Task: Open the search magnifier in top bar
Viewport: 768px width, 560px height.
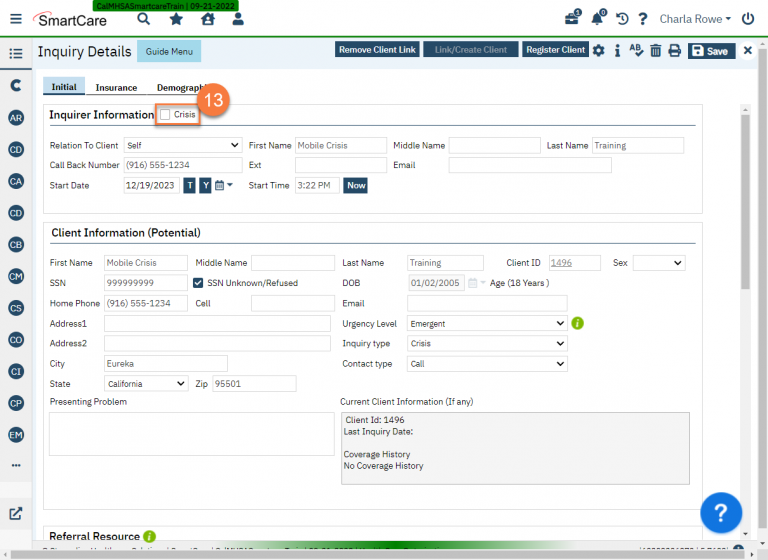Action: tap(144, 19)
